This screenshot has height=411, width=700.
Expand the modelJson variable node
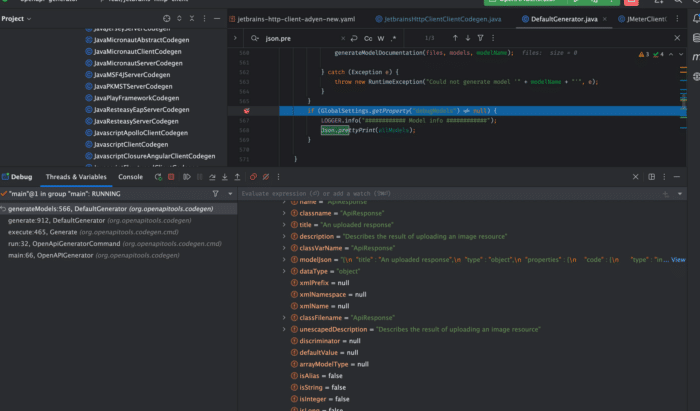coord(284,260)
